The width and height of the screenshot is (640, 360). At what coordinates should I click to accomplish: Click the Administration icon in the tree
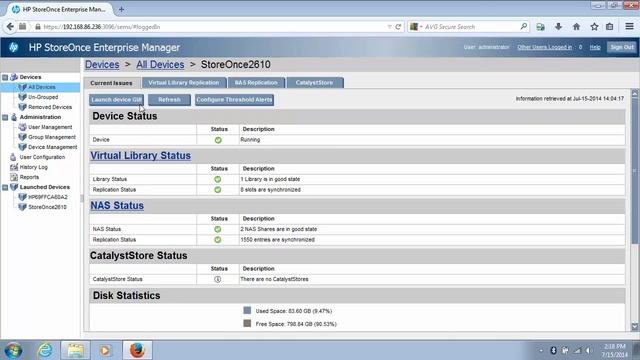pos(14,117)
